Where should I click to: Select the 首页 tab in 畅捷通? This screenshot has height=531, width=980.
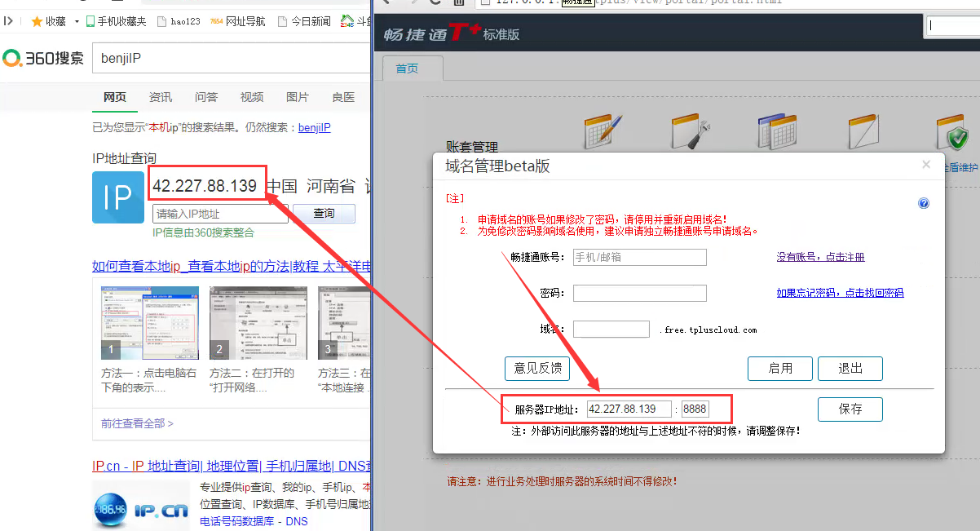pos(407,69)
